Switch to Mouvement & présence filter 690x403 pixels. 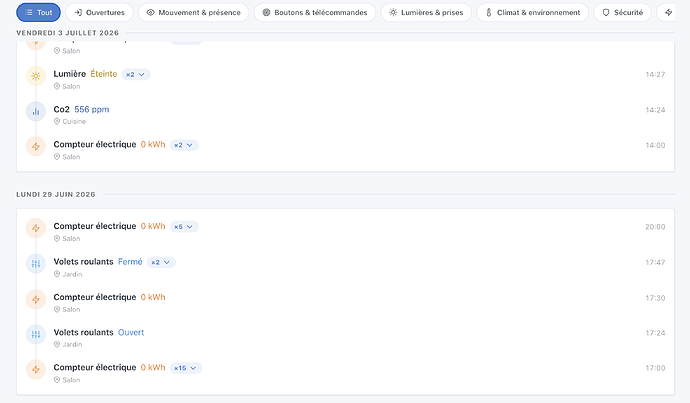(194, 12)
